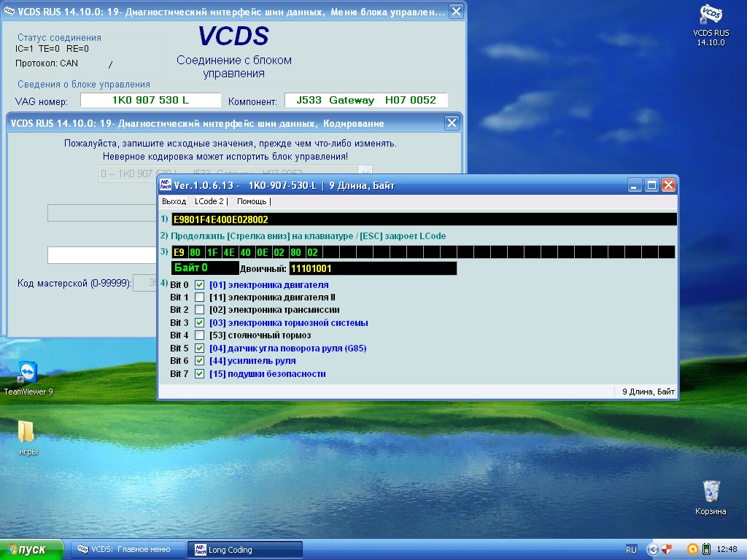Maximize the LCode Long Coding window
This screenshot has height=560, width=747.
[651, 185]
